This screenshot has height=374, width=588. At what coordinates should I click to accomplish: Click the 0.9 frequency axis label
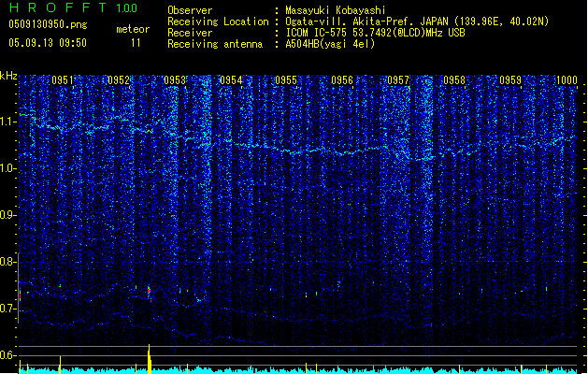[8, 215]
